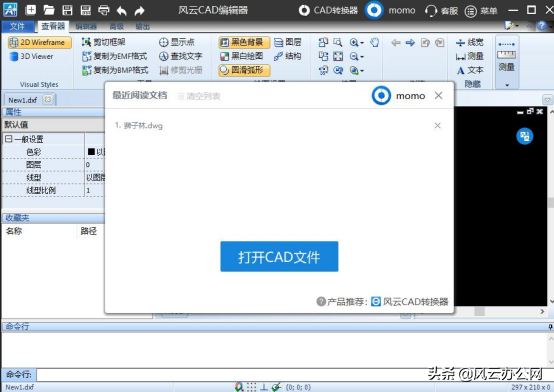The width and height of the screenshot is (554, 392).
Task: Open the 线宽 line width tool
Action: [x=470, y=42]
